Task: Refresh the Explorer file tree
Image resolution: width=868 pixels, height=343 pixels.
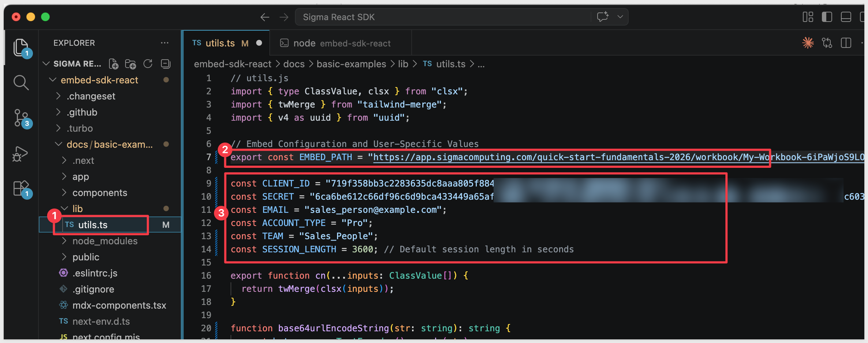Action: [x=148, y=64]
